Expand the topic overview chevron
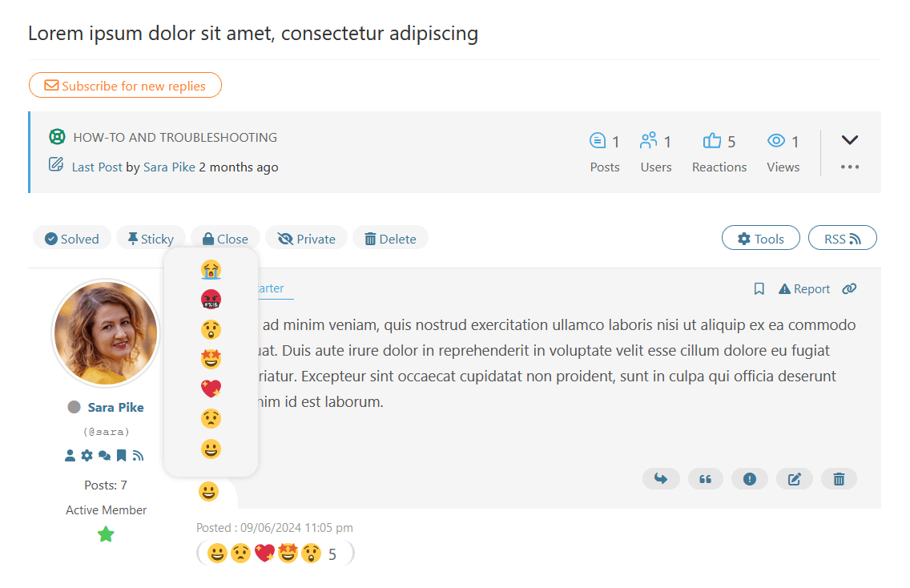910x588 pixels. point(850,140)
